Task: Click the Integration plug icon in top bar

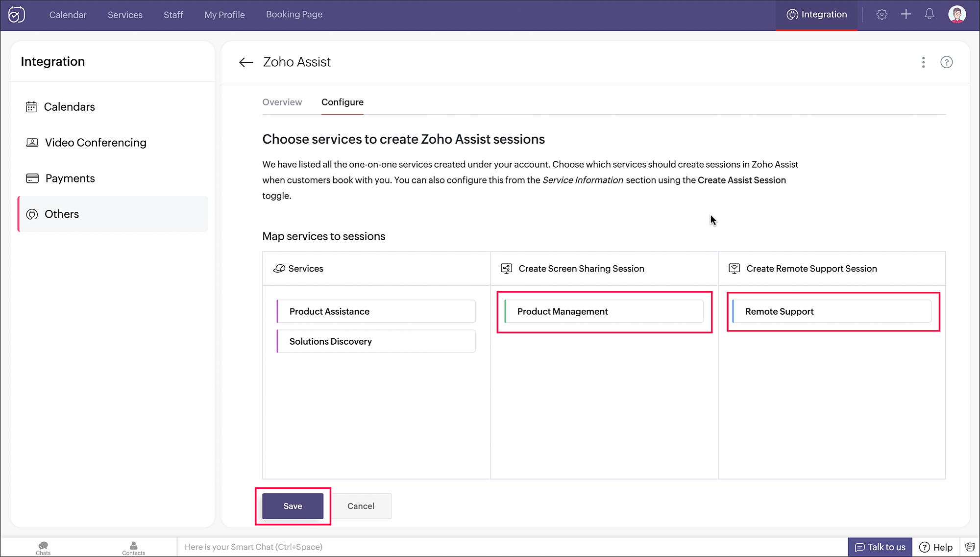Action: tap(792, 15)
